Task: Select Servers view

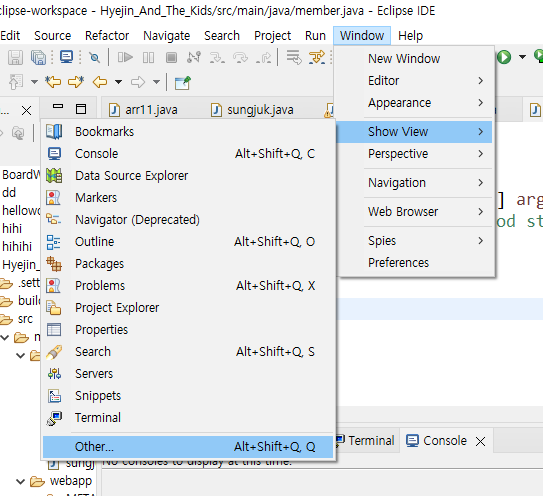Action: [x=188, y=374]
